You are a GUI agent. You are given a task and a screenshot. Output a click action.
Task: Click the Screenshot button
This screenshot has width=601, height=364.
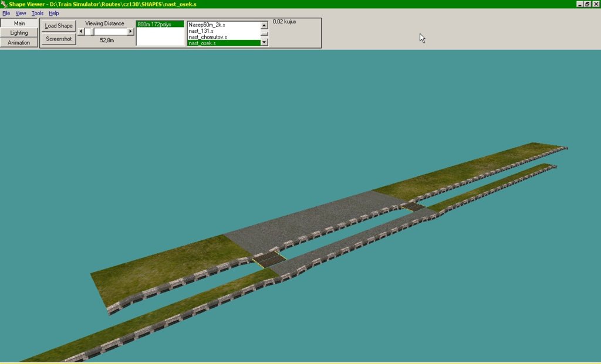tap(58, 39)
